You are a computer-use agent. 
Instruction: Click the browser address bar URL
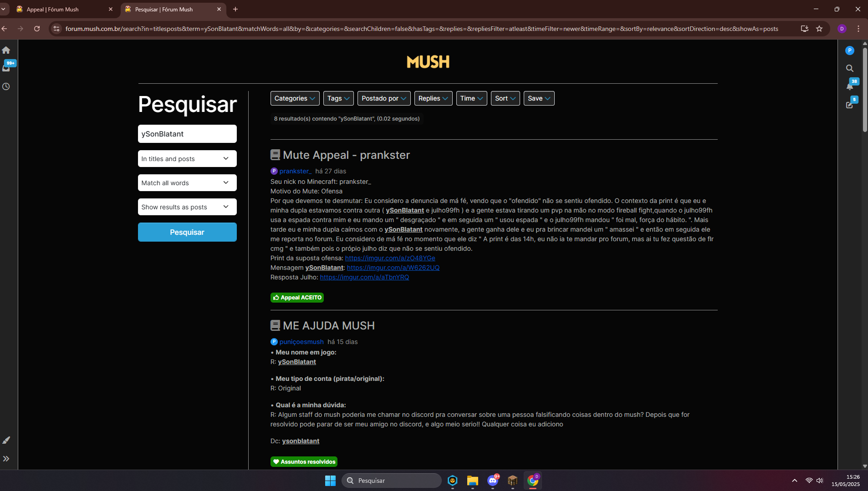(421, 29)
